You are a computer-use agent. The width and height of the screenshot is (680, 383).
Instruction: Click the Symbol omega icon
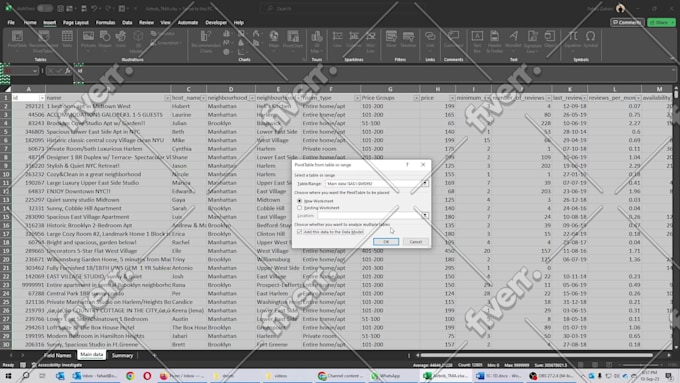590,39
